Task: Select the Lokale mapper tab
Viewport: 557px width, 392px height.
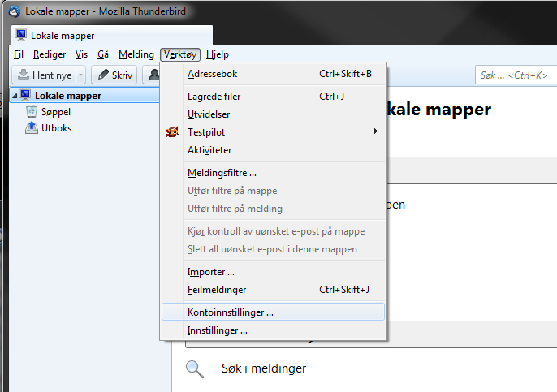Action: click(x=112, y=35)
